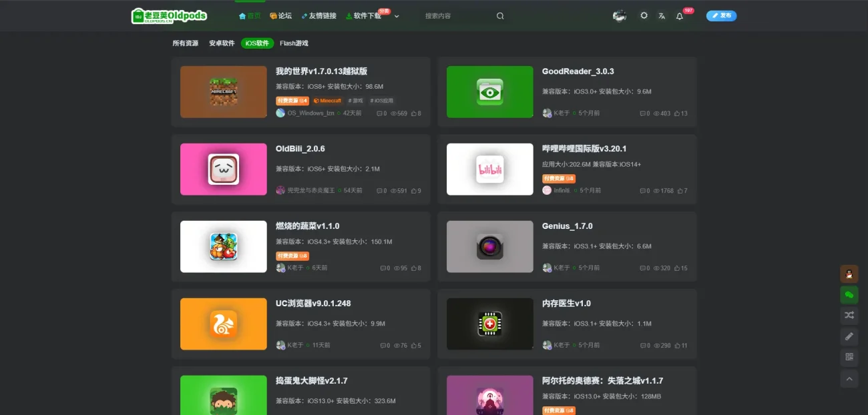This screenshot has height=415, width=868.
Task: Open the notification bell
Action: click(x=680, y=16)
